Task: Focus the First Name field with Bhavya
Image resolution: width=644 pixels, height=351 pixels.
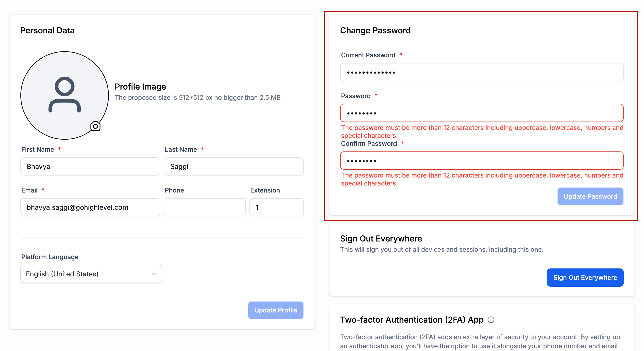Action: click(90, 166)
